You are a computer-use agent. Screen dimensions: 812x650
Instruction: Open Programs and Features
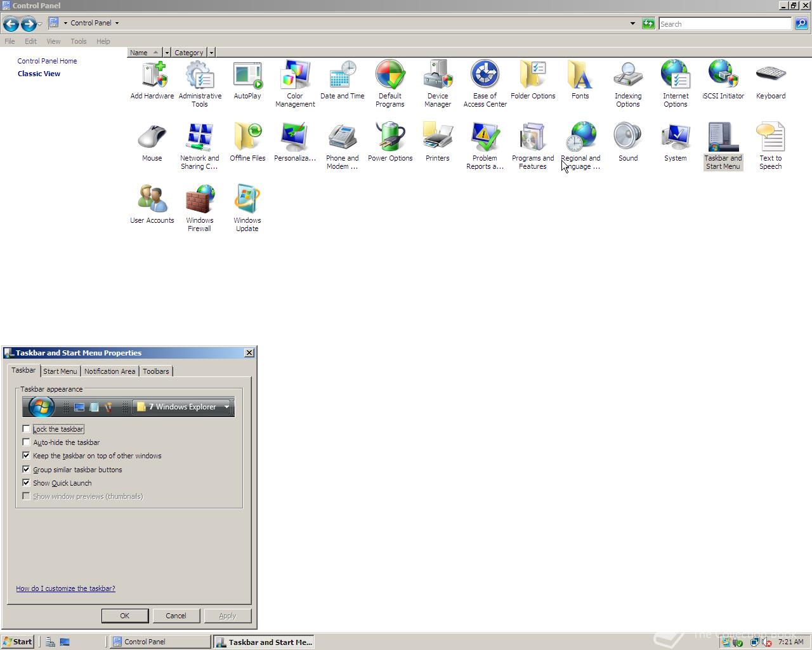click(533, 147)
